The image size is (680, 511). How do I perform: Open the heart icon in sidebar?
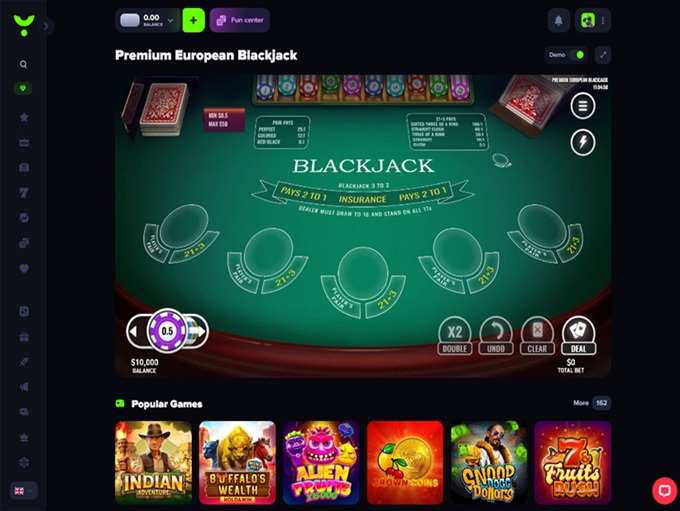(x=24, y=269)
